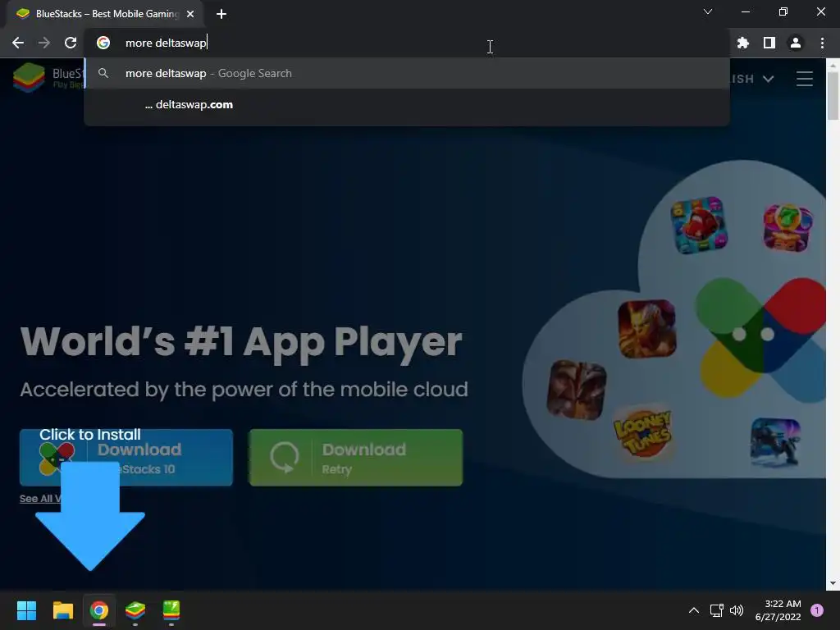The image size is (840, 630).
Task: Open the notification badge in the tray
Action: pos(817,610)
